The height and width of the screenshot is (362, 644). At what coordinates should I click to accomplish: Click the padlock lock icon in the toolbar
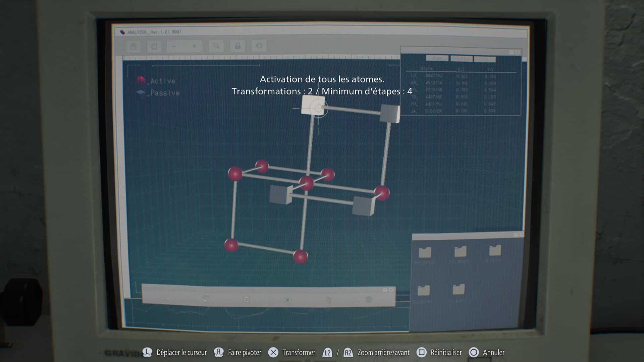pyautogui.click(x=237, y=46)
